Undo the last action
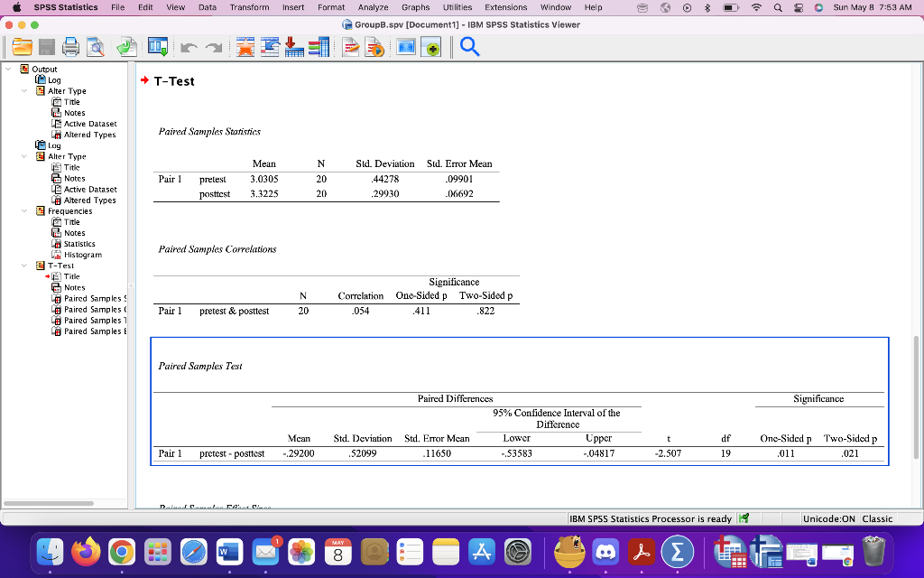Viewport: 924px width, 578px height. pyautogui.click(x=187, y=48)
